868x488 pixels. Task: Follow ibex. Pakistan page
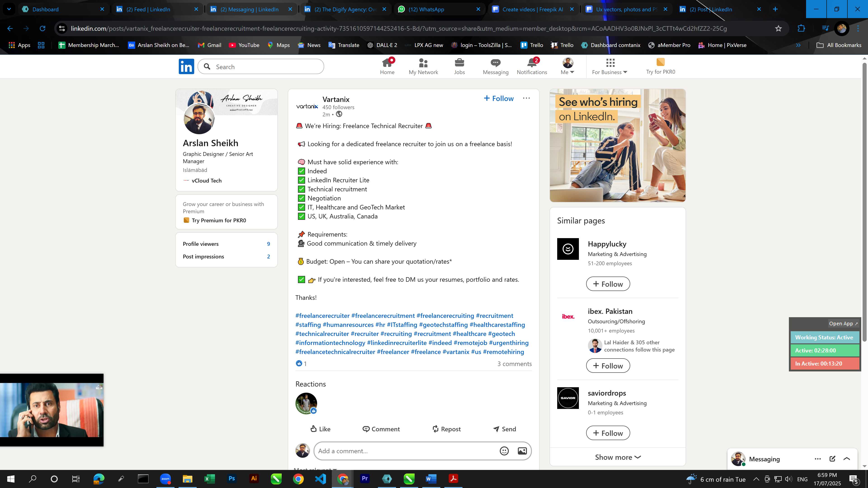608,366
